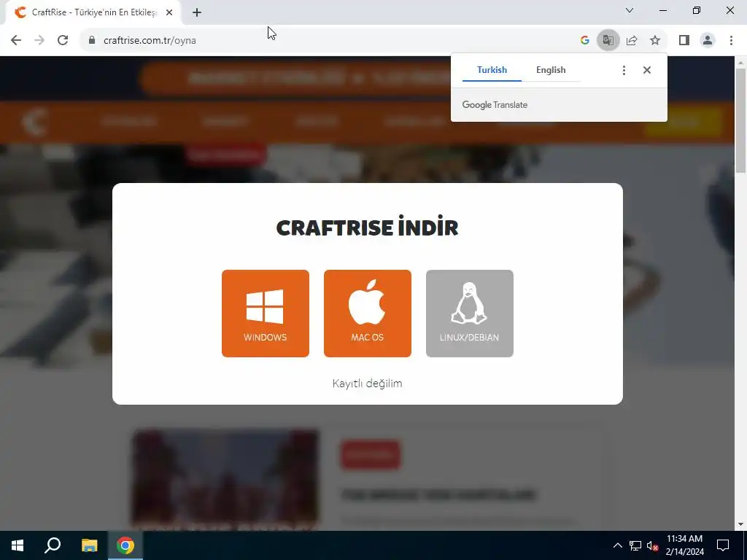Click the scrollbar down arrow
The width and height of the screenshot is (747, 560).
tap(741, 525)
